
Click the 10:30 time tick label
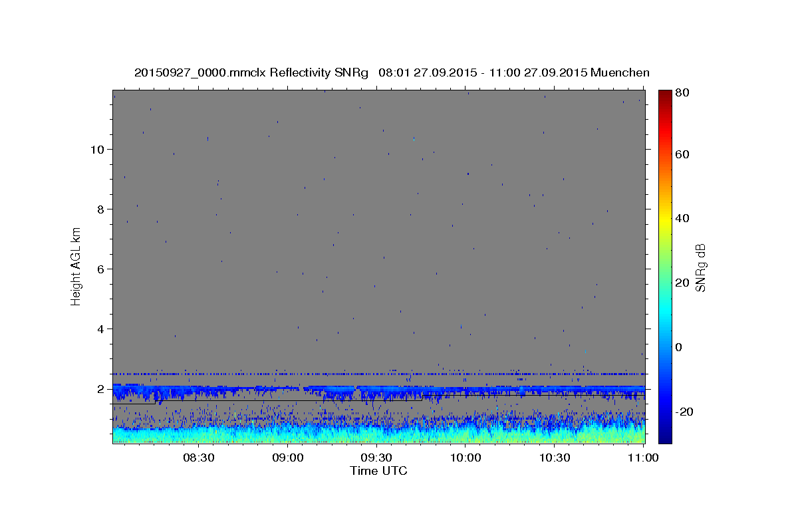555,458
